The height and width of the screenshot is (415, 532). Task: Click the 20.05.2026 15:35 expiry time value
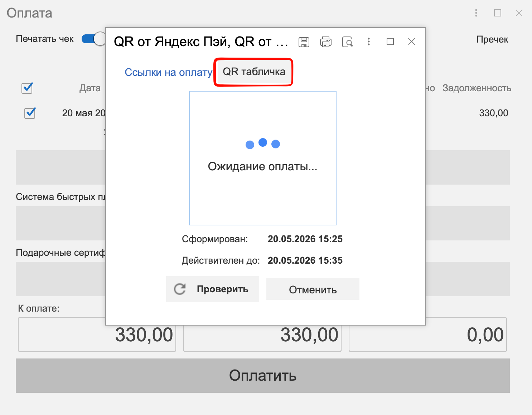(305, 260)
